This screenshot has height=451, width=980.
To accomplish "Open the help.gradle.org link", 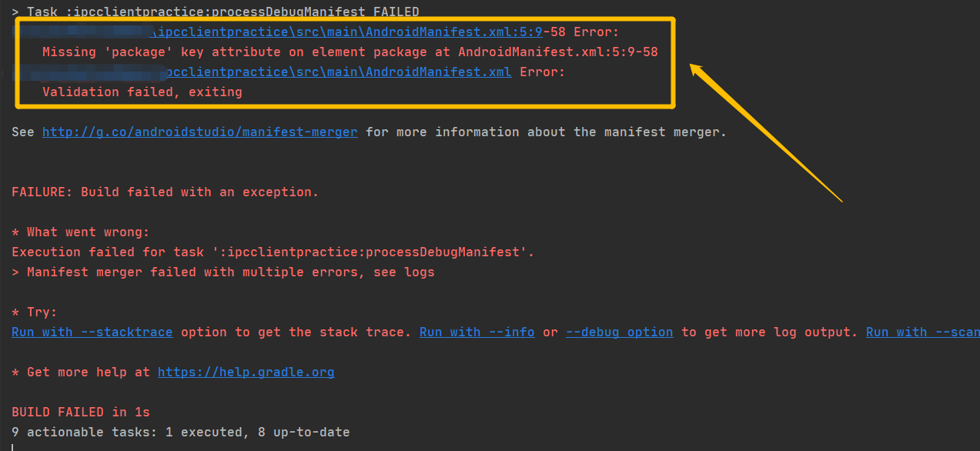I will [246, 372].
